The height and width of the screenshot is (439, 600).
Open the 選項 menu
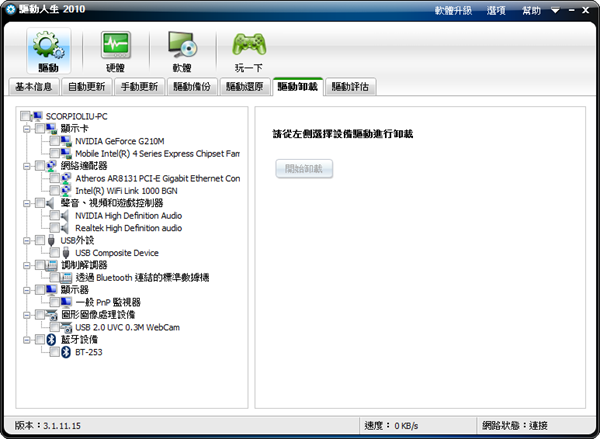(x=496, y=10)
